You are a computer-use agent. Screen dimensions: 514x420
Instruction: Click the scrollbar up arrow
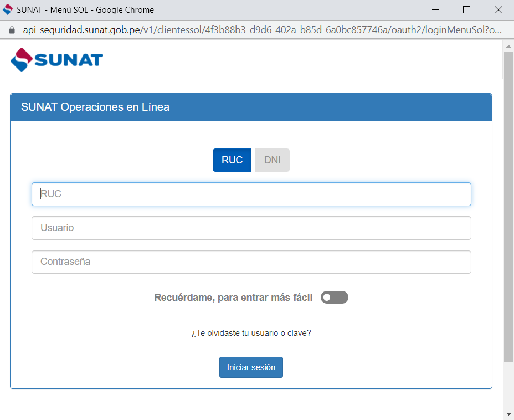click(508, 47)
